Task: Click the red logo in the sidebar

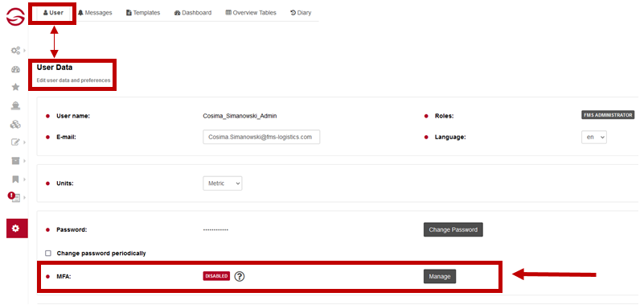Action: (x=15, y=16)
